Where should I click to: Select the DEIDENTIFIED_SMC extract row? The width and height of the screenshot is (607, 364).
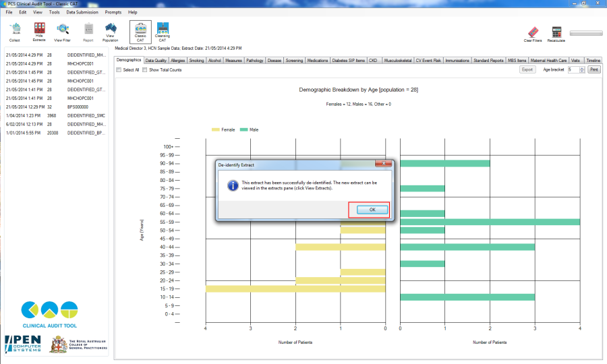tap(56, 116)
